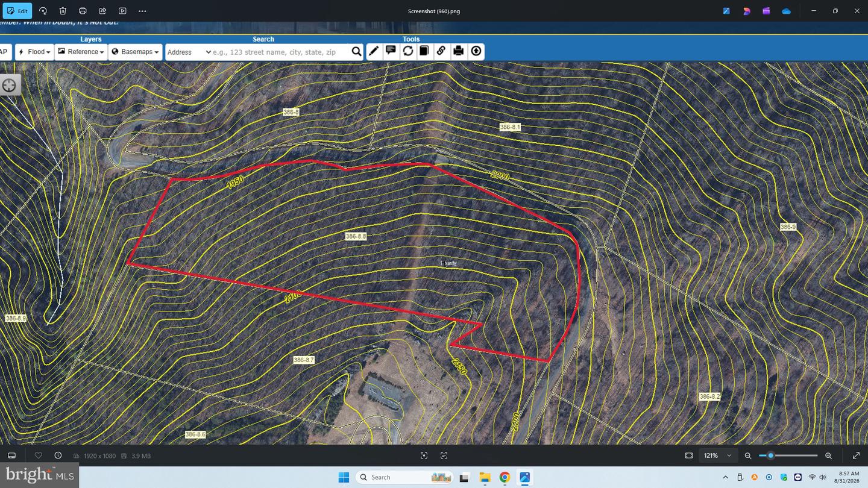The width and height of the screenshot is (868, 488).
Task: Click parcel label 386-8.1
Action: pos(510,127)
